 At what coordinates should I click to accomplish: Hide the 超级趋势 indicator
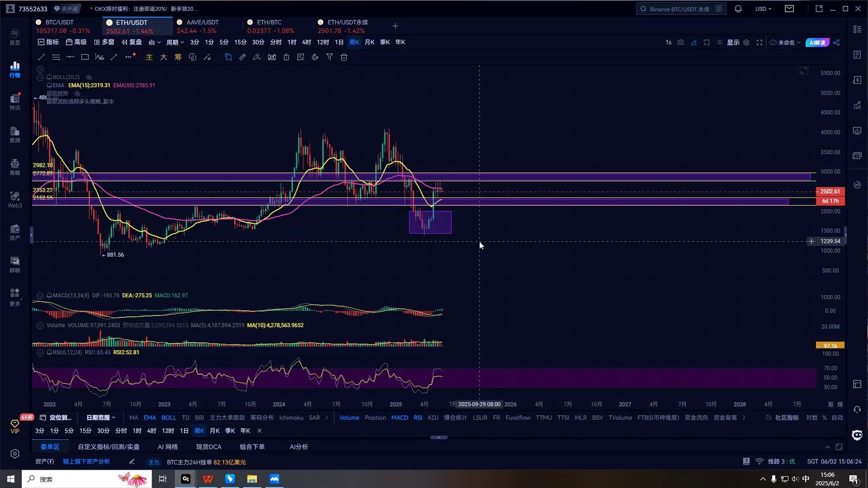point(77,94)
